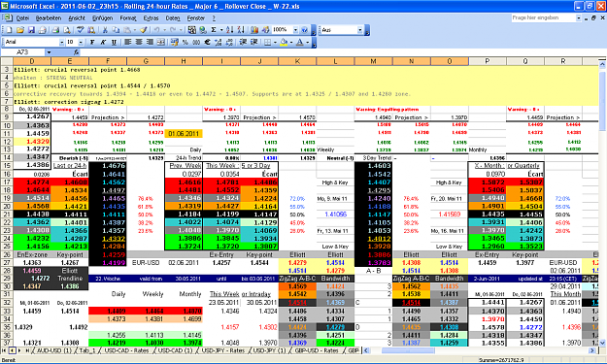Switch to USD-CAD - Rates sheet tab
607x364 pixels.
pyautogui.click(x=126, y=350)
